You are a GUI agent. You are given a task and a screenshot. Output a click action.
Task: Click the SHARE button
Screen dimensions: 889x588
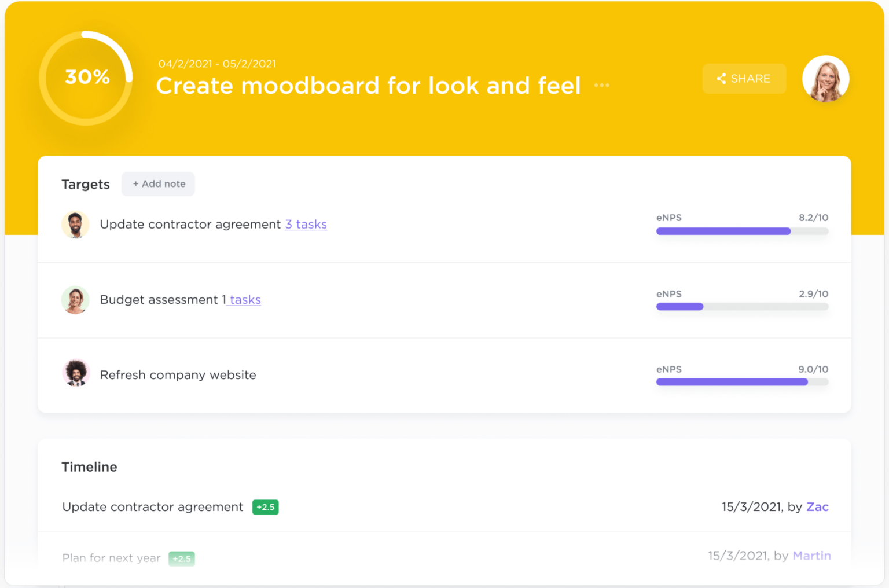[x=744, y=78]
